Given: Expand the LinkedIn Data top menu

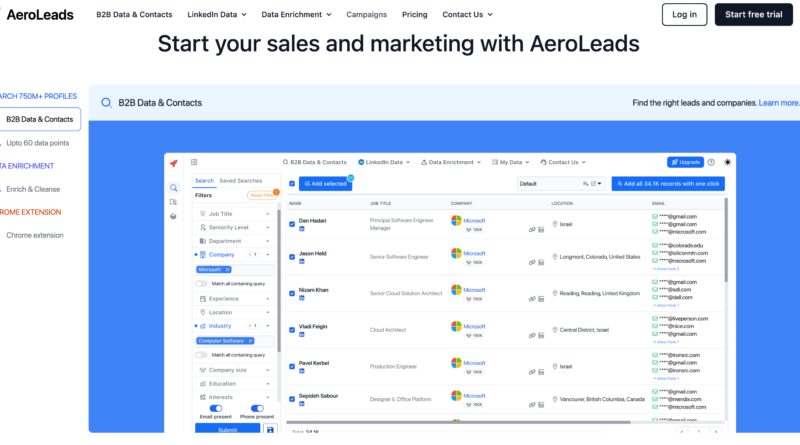Looking at the screenshot, I should click(x=217, y=14).
